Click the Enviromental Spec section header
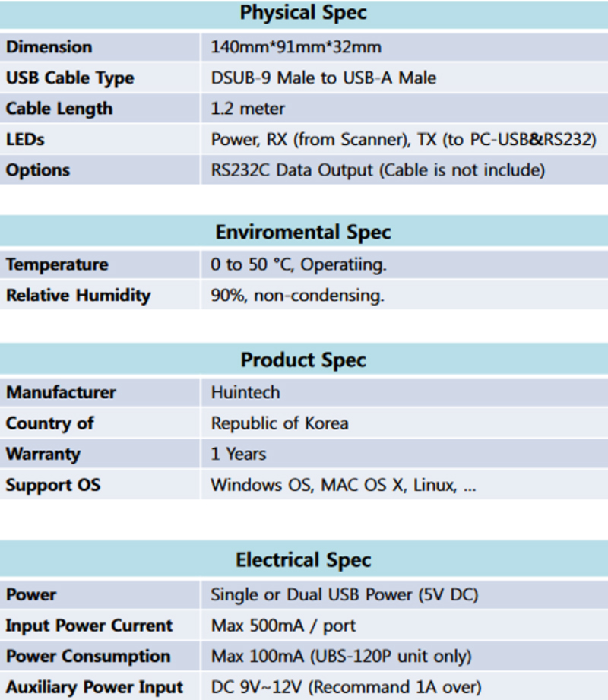This screenshot has width=608, height=700. point(303,232)
